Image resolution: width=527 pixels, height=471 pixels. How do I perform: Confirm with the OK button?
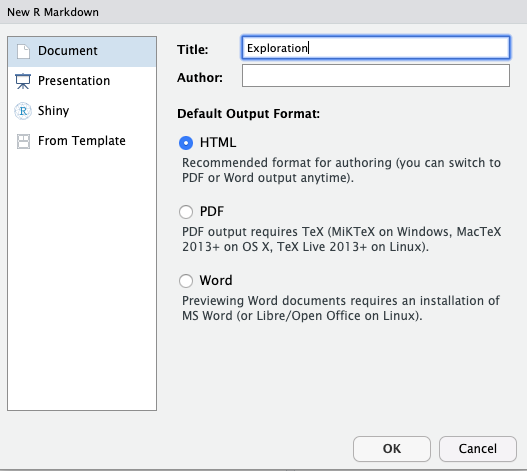point(392,449)
